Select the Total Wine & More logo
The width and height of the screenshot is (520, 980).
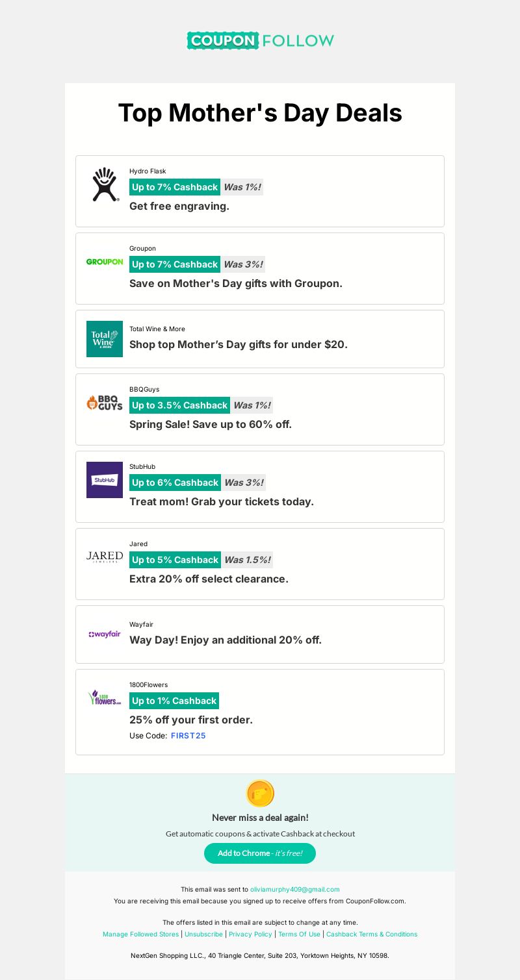tap(105, 339)
